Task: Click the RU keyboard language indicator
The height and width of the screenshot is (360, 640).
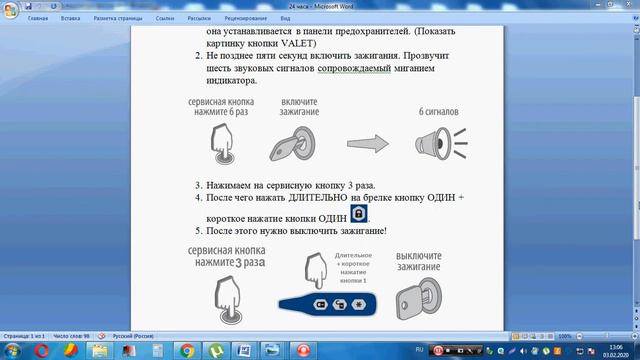Action: [419, 350]
